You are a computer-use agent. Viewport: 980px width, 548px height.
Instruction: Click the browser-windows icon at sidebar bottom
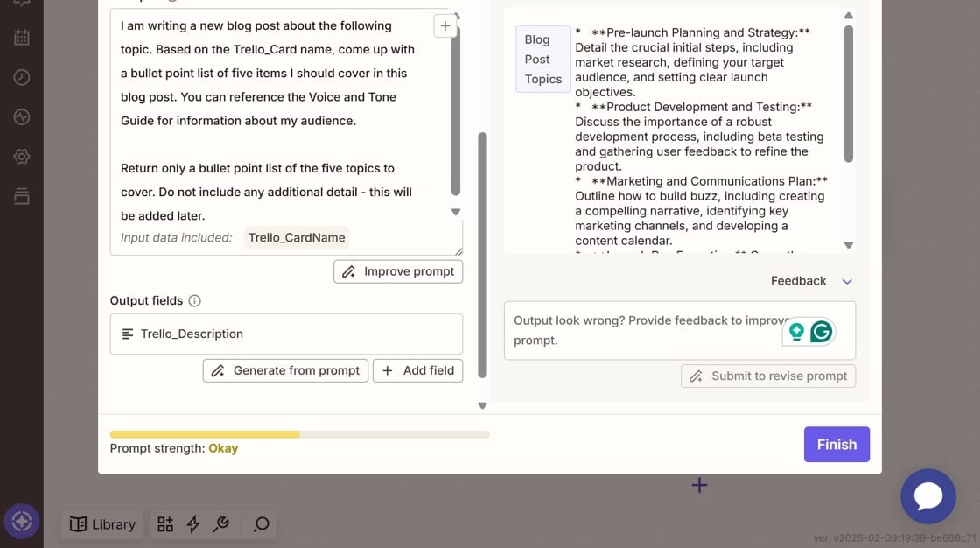click(19, 194)
